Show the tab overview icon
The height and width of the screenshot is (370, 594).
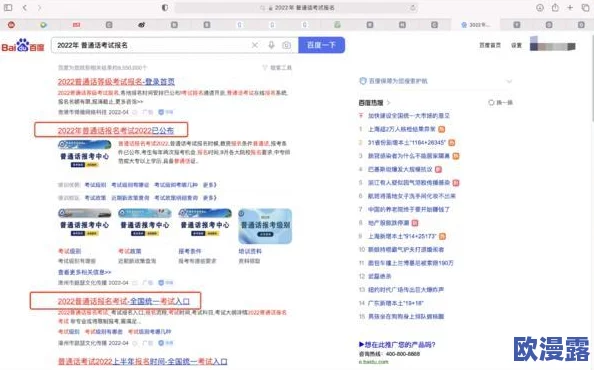(585, 8)
